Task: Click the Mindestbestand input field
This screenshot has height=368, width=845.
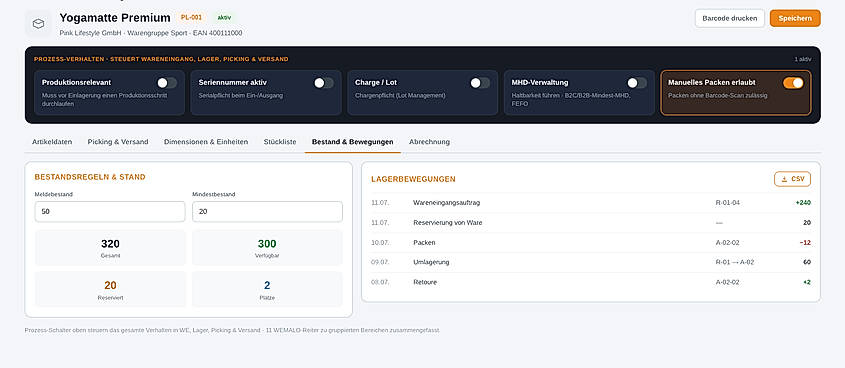Action: click(x=267, y=212)
